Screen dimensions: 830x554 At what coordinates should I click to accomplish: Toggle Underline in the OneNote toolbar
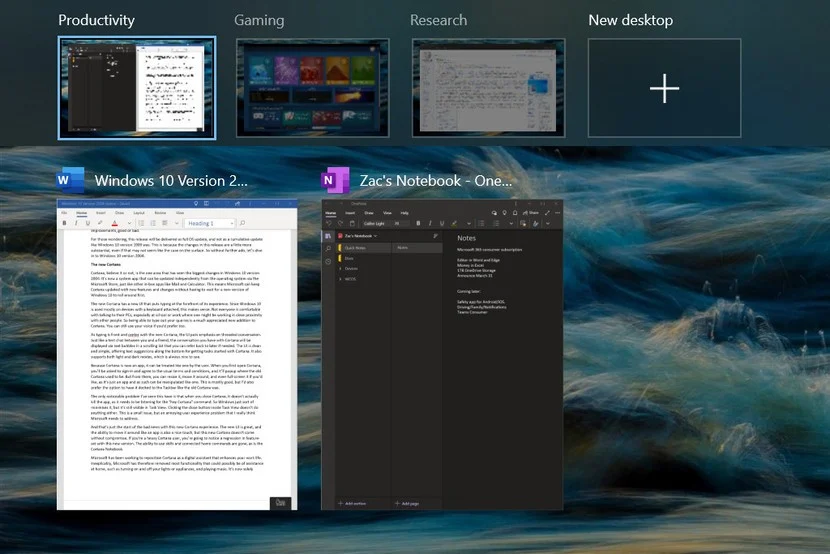(442, 223)
